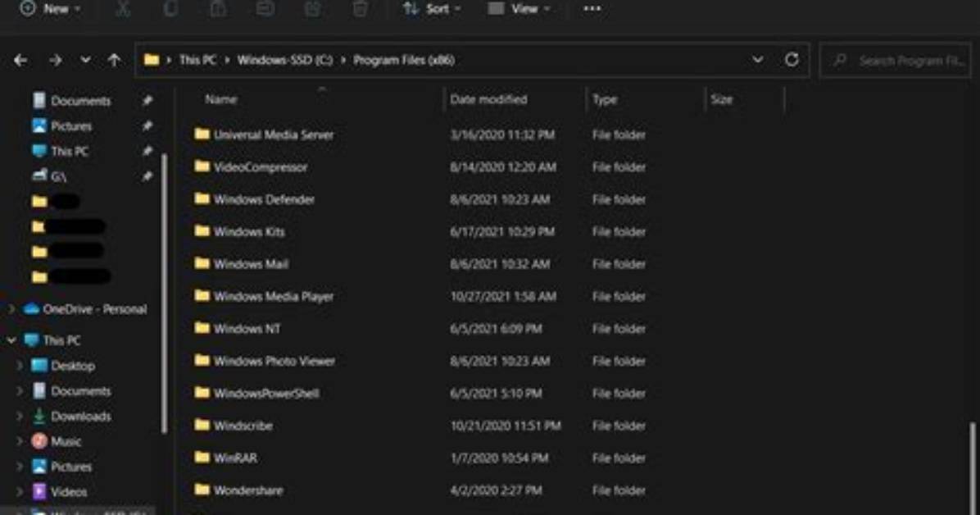
Task: Click file list vertical scrollbar
Action: point(973,468)
